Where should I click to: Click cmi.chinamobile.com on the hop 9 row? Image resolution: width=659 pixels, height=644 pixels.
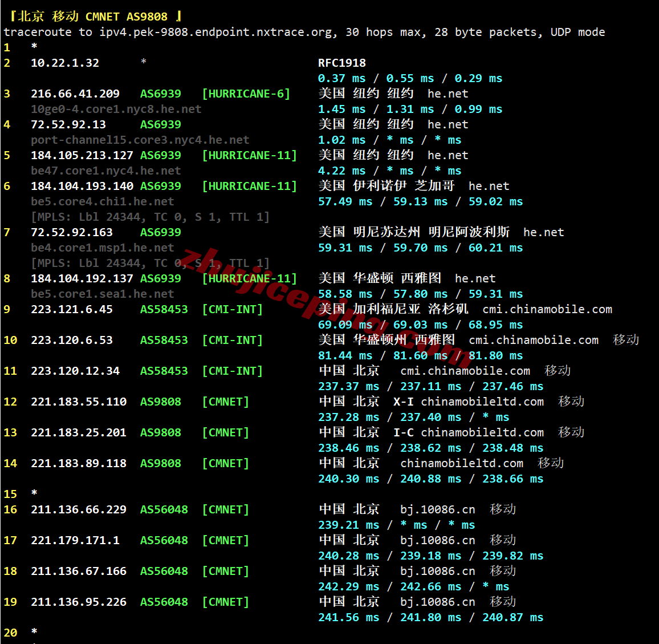(x=547, y=310)
